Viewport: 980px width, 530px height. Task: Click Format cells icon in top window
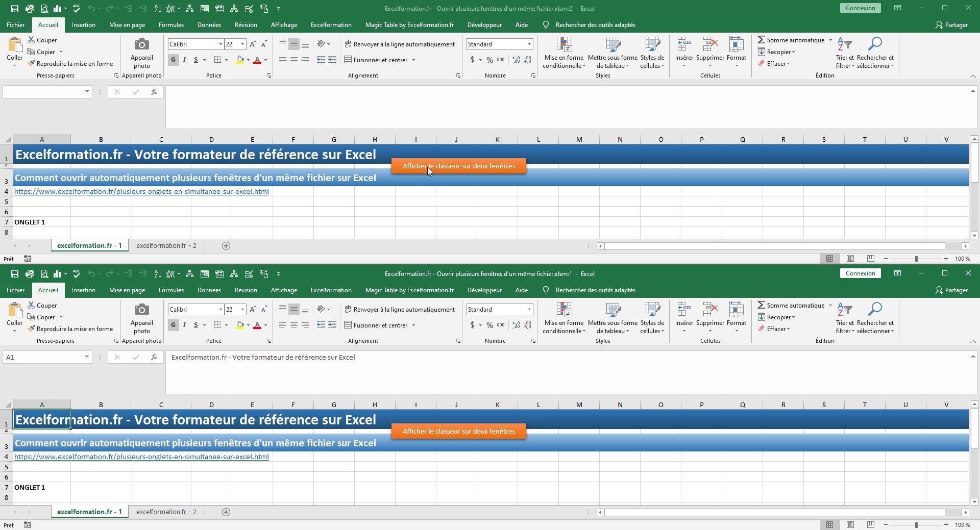click(x=736, y=44)
